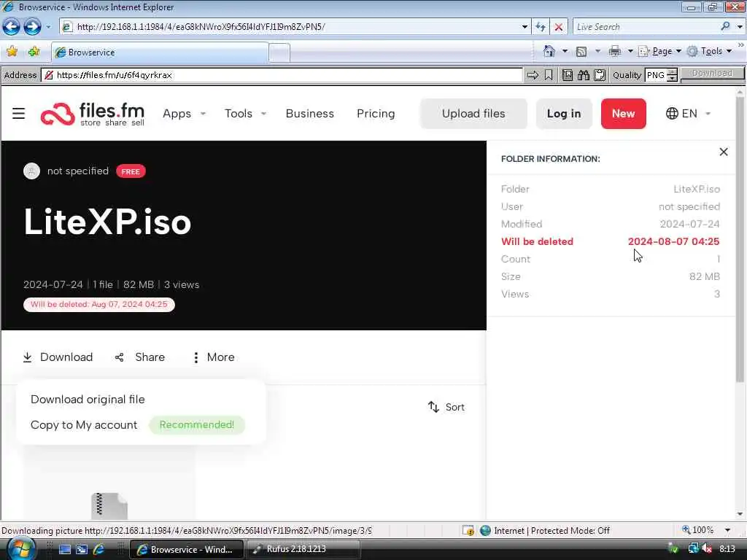Open the Business nav link
Viewport: 747px width, 560px height.
309,113
